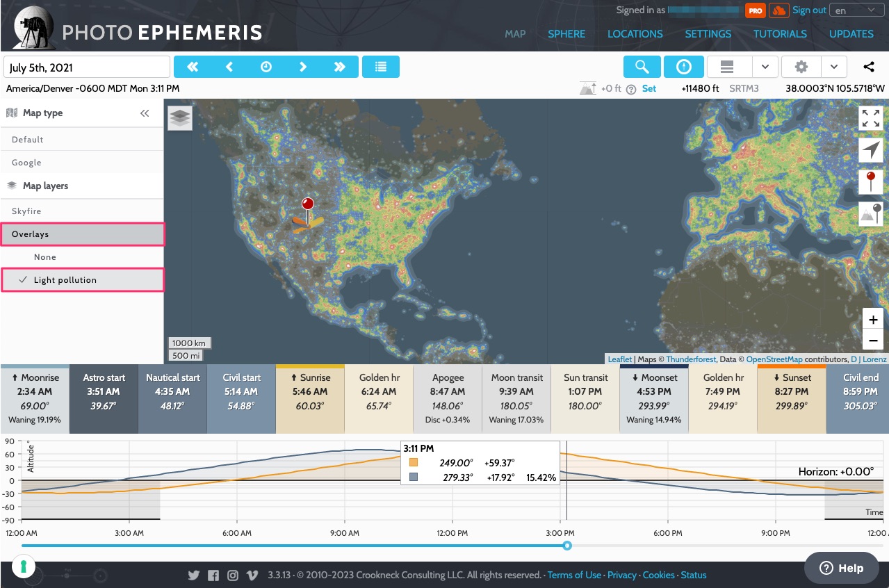The width and height of the screenshot is (889, 588).
Task: Open the language selector showing en
Action: click(x=856, y=10)
